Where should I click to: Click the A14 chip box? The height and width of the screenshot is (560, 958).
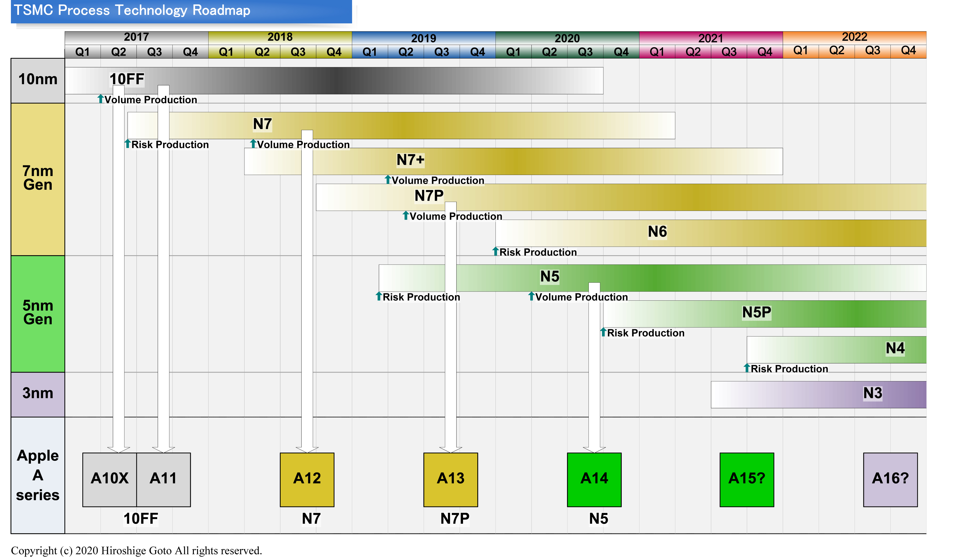[594, 480]
